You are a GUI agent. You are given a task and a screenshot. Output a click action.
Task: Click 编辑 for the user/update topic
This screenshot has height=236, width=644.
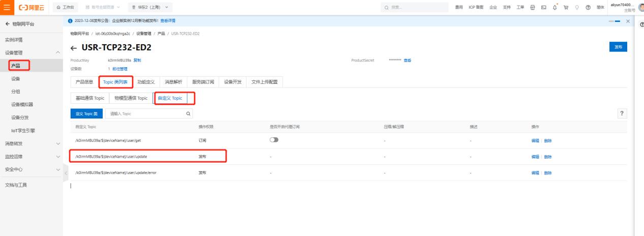click(535, 157)
